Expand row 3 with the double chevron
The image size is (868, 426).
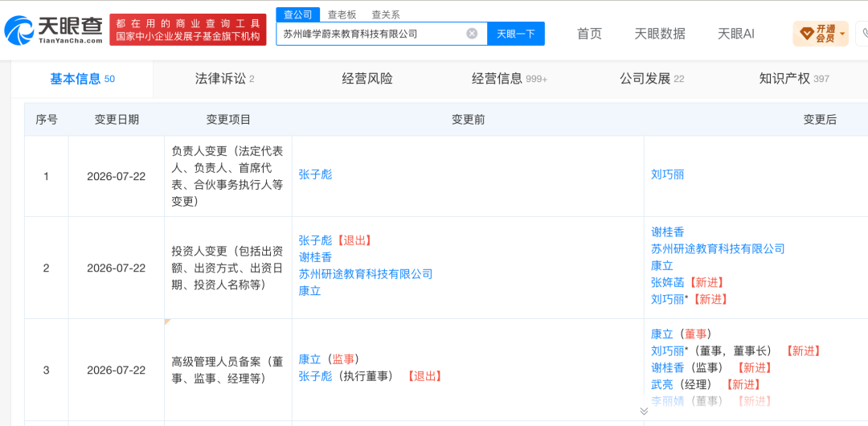644,411
